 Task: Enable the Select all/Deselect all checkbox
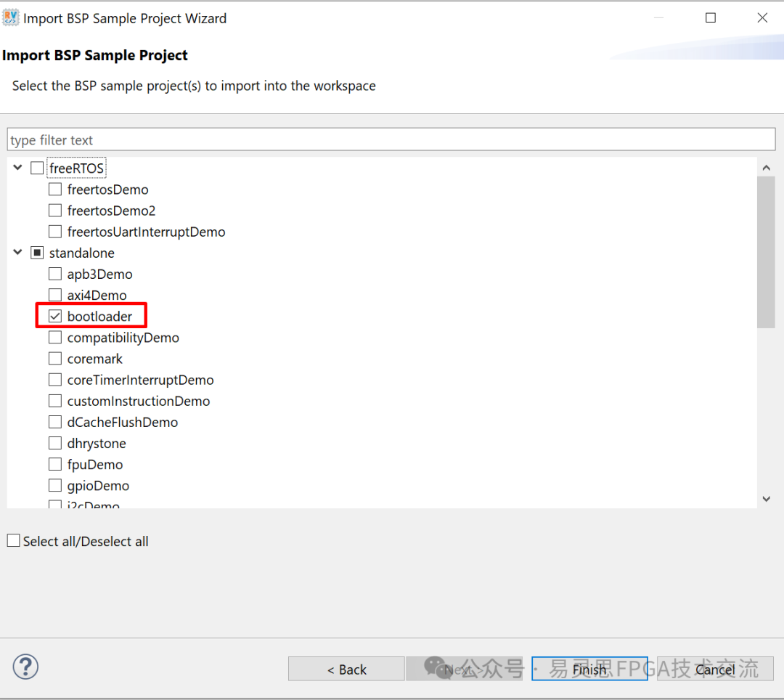tap(14, 541)
